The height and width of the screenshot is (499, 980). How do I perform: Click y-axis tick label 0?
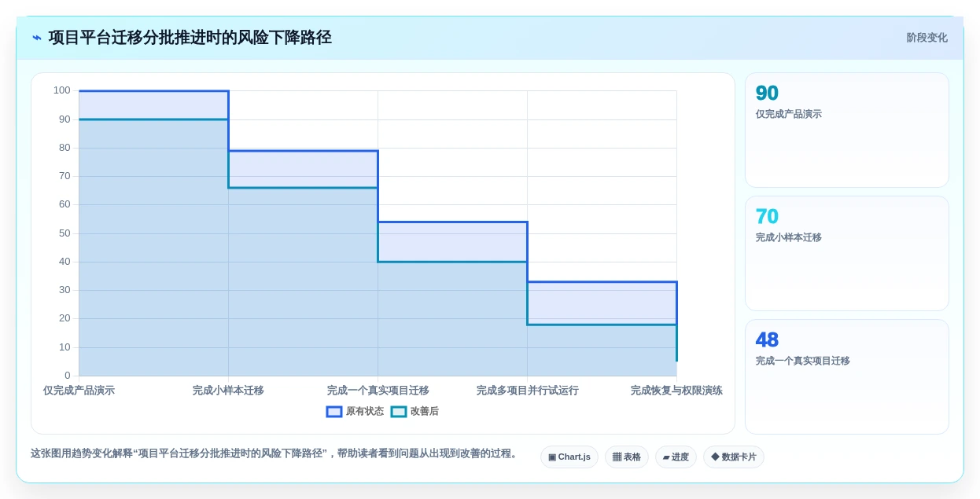[68, 376]
